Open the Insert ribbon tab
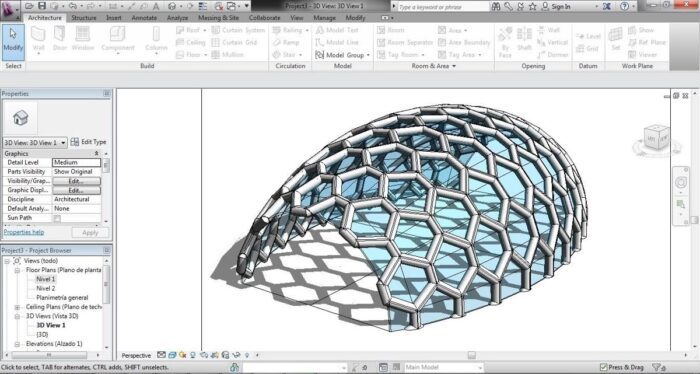Viewport: 700px width, 374px height. (114, 18)
